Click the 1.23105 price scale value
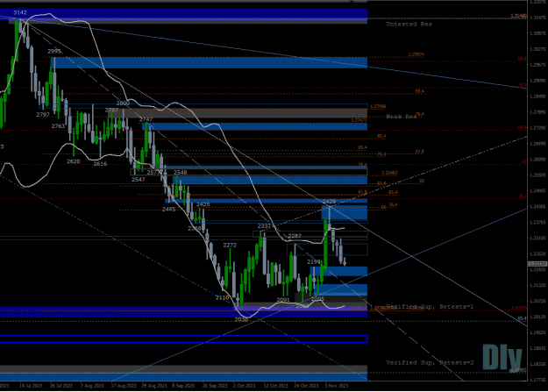 (537, 239)
